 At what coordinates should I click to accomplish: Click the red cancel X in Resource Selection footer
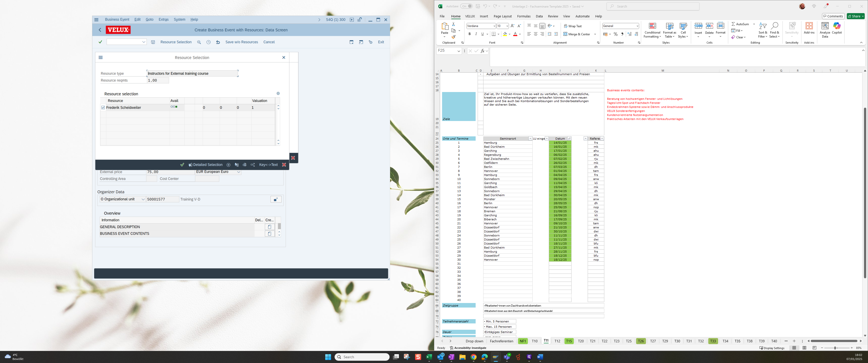pos(284,165)
